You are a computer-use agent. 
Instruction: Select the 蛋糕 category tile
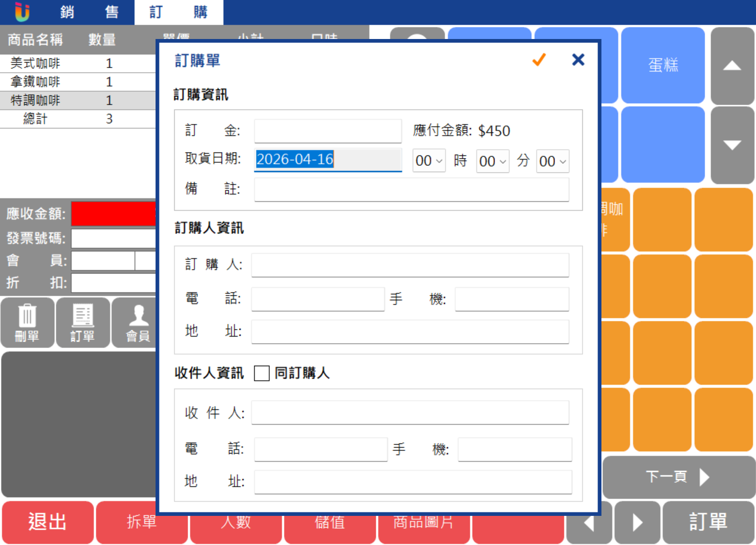(663, 65)
